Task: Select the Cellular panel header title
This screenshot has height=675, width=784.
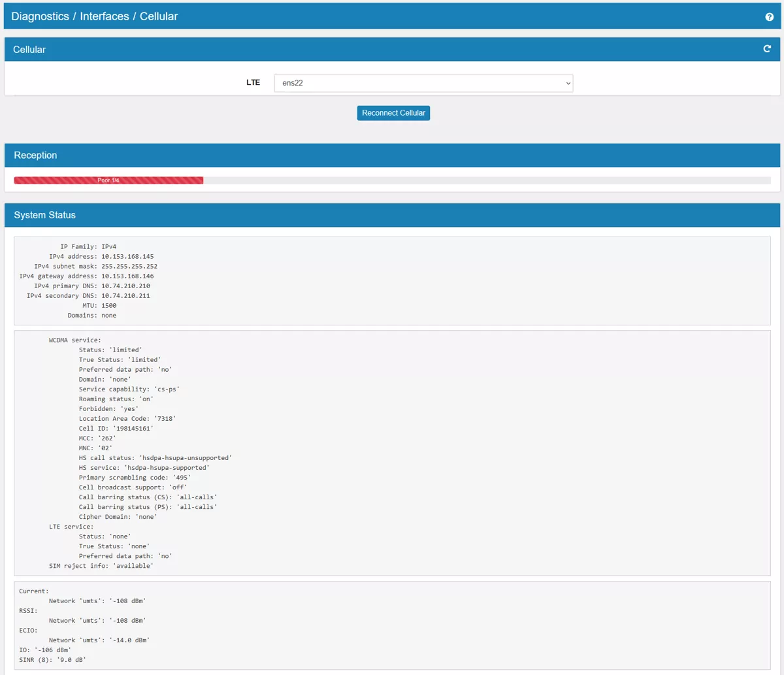Action: [x=29, y=50]
